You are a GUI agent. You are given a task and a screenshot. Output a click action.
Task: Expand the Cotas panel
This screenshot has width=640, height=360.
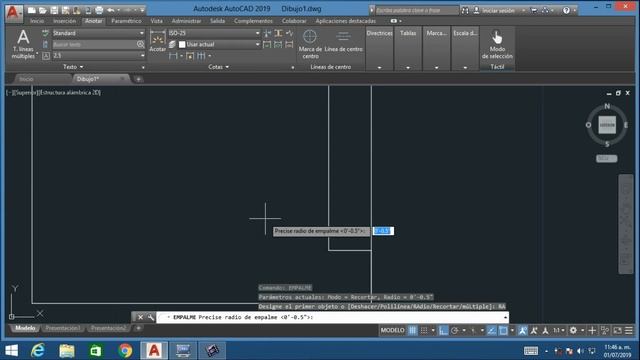point(218,67)
